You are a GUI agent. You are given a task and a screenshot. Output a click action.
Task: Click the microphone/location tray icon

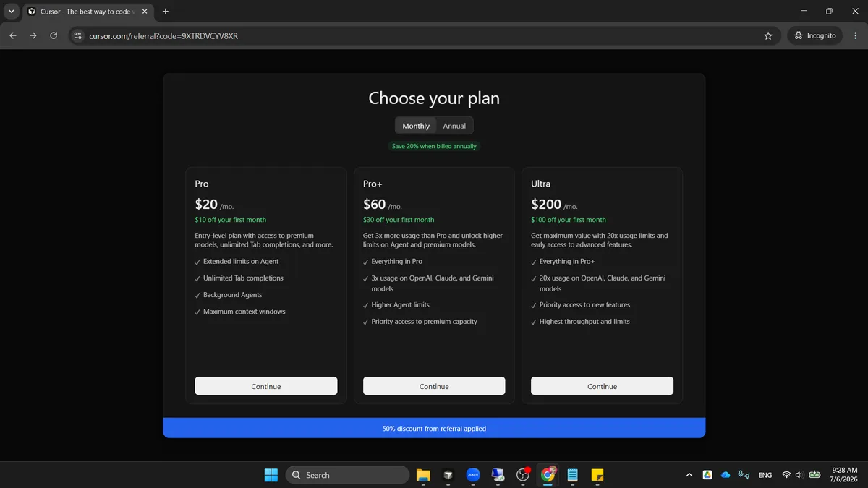pos(744,475)
